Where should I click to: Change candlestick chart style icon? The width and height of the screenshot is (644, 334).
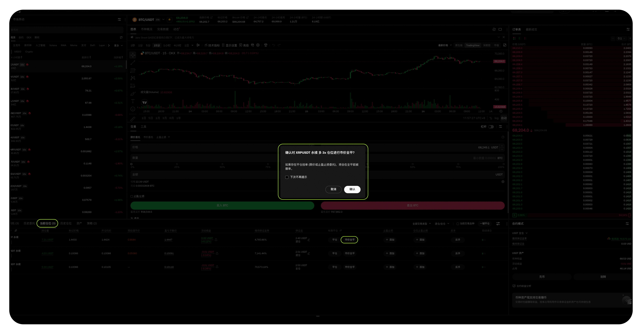pos(198,45)
